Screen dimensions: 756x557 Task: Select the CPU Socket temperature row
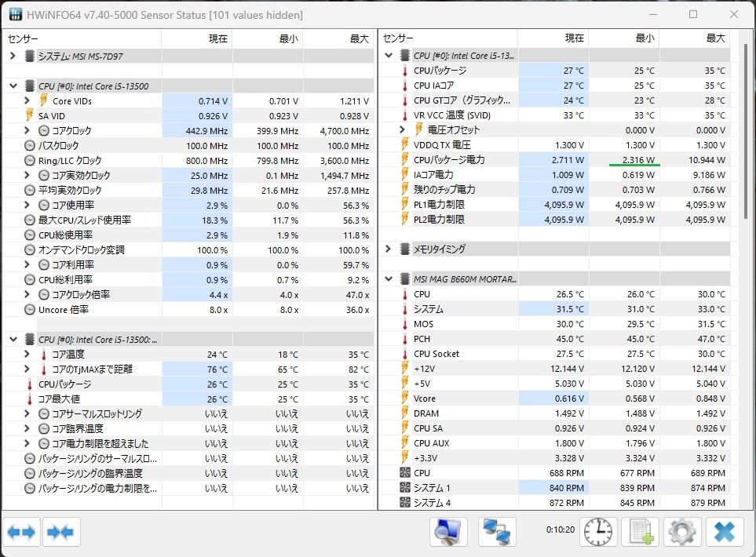tap(555, 354)
